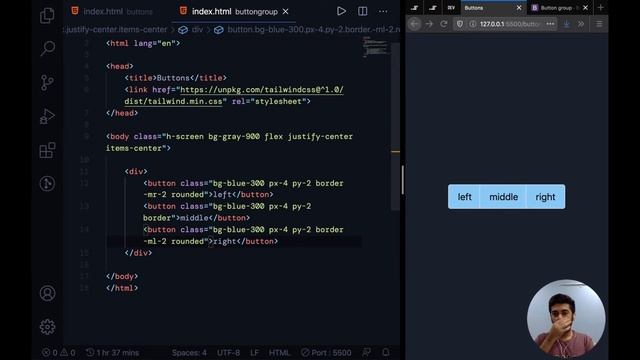The width and height of the screenshot is (640, 360).
Task: Click the right button on page
Action: (x=546, y=197)
